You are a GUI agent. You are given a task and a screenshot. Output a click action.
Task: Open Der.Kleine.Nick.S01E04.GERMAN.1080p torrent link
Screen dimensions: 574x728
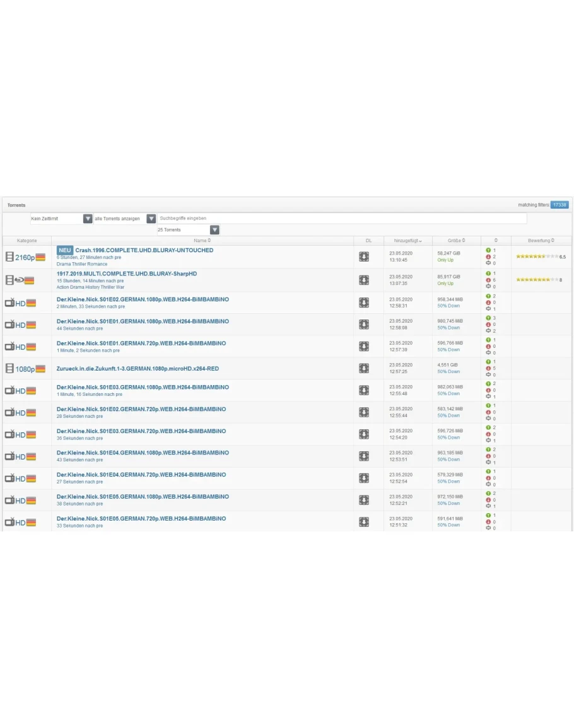(143, 453)
